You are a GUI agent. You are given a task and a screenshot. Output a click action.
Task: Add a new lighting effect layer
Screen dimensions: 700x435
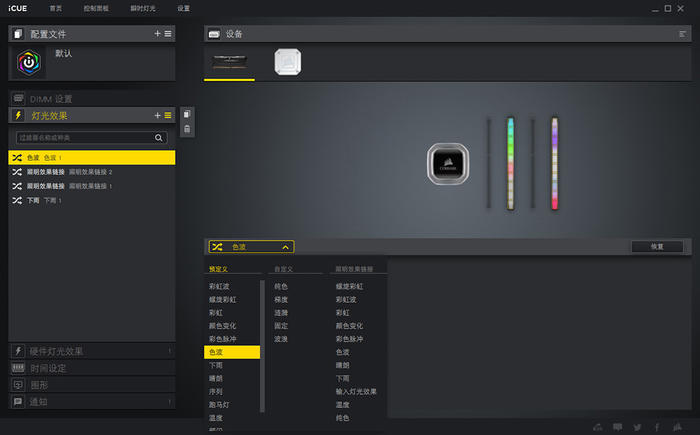pyautogui.click(x=157, y=115)
